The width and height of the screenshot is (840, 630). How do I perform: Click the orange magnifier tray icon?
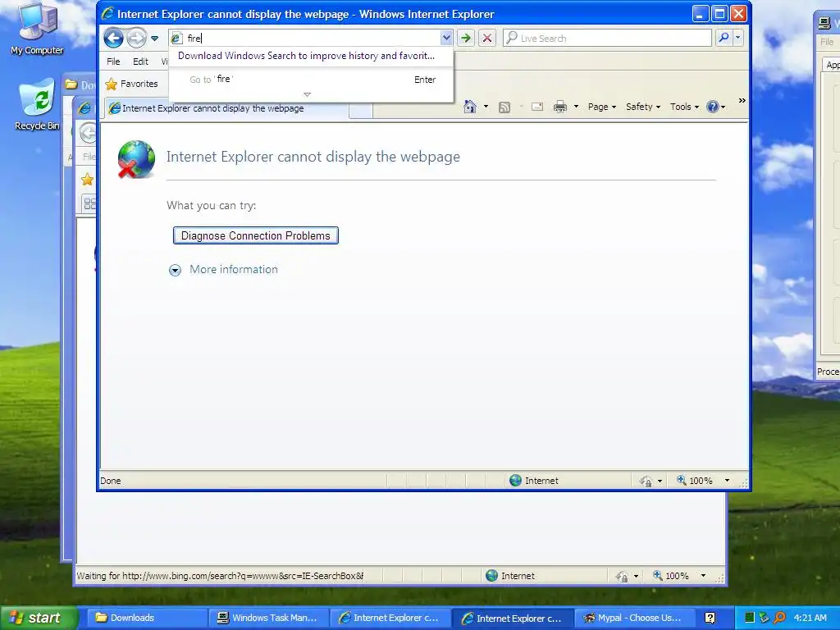779,618
